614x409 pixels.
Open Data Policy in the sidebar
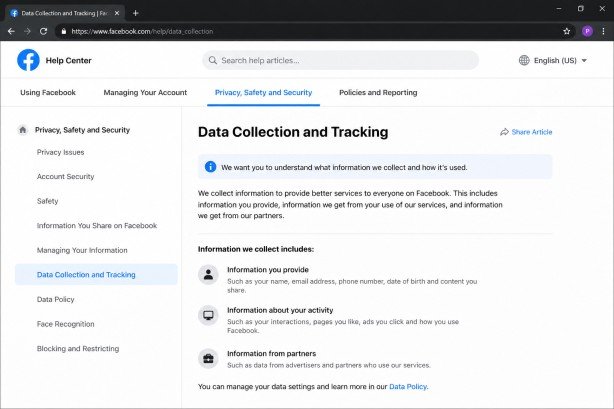(56, 299)
